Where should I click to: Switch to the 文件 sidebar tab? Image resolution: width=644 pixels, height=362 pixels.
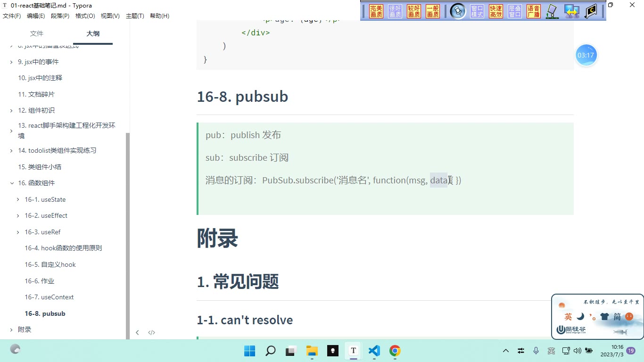(x=36, y=33)
